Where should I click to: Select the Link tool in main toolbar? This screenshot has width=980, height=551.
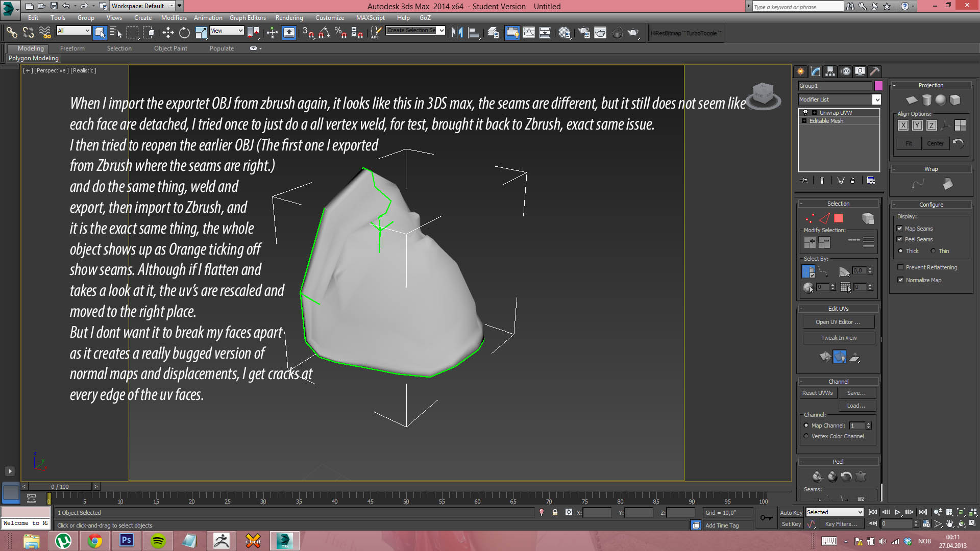[x=11, y=33]
